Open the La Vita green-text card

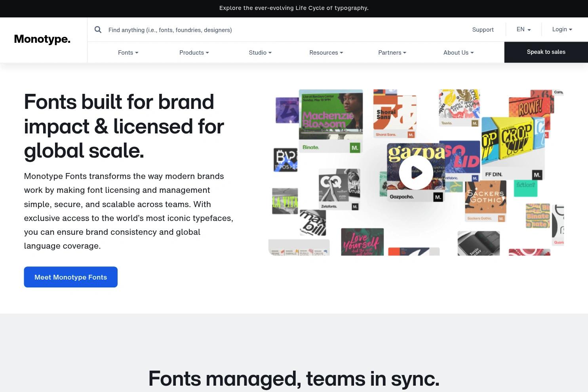[x=285, y=201]
